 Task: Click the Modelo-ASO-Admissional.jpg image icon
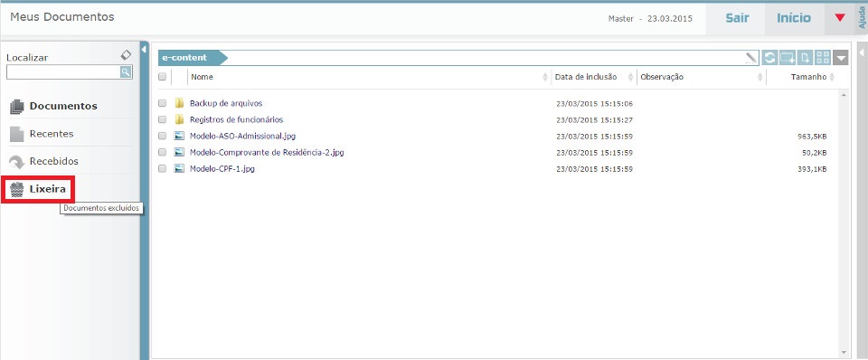click(x=179, y=136)
